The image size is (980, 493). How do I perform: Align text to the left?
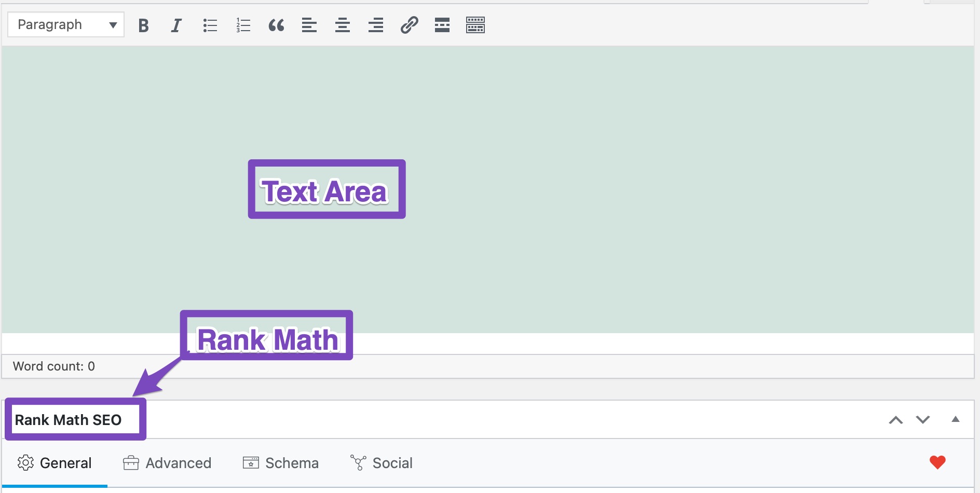coord(309,24)
